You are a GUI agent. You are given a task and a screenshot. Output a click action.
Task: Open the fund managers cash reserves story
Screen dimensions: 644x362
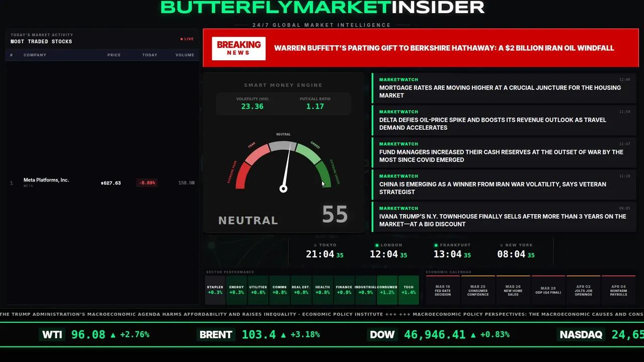click(x=504, y=152)
